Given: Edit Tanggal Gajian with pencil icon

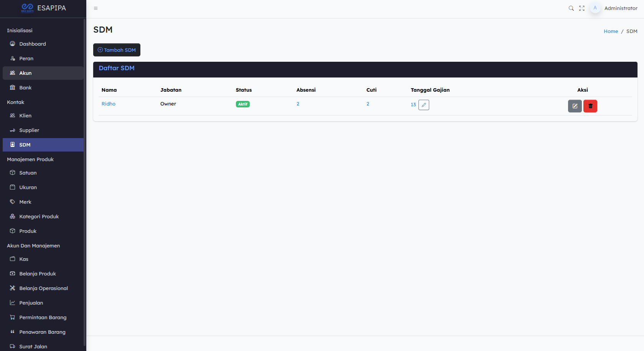Looking at the screenshot, I should coord(424,105).
